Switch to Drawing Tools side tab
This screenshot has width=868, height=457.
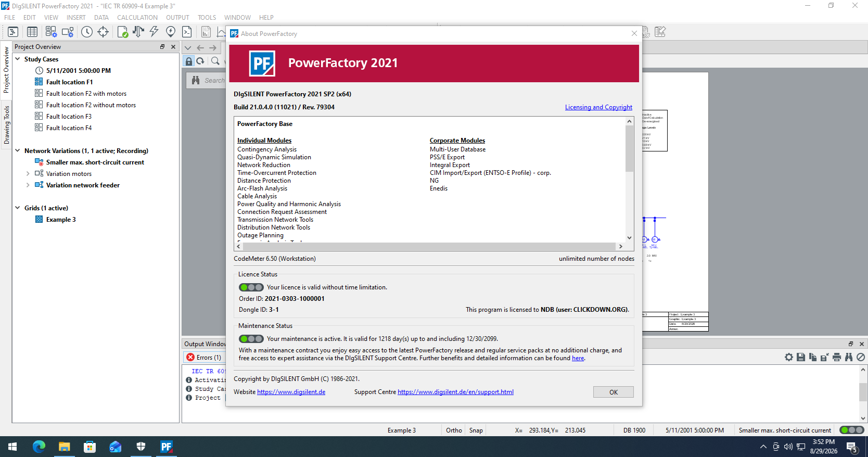click(6, 125)
